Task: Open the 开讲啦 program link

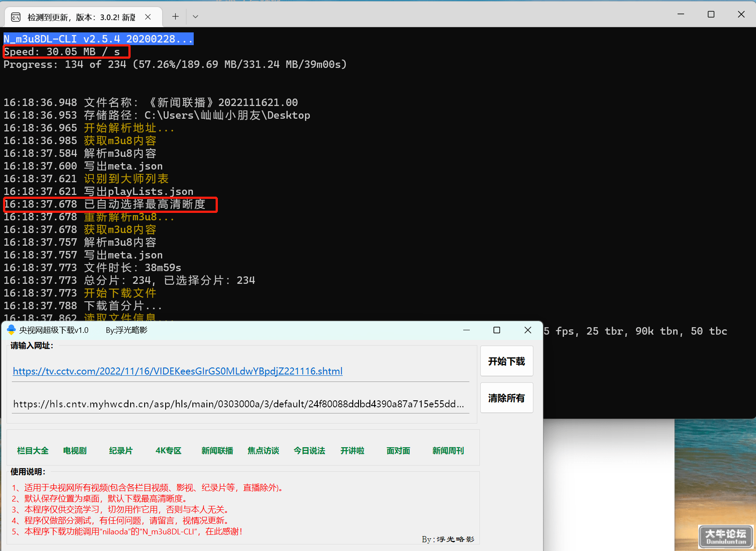Action: coord(352,451)
